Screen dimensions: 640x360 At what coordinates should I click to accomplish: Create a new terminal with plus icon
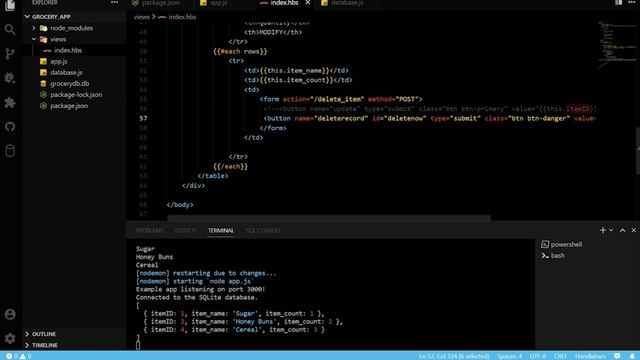(x=602, y=230)
